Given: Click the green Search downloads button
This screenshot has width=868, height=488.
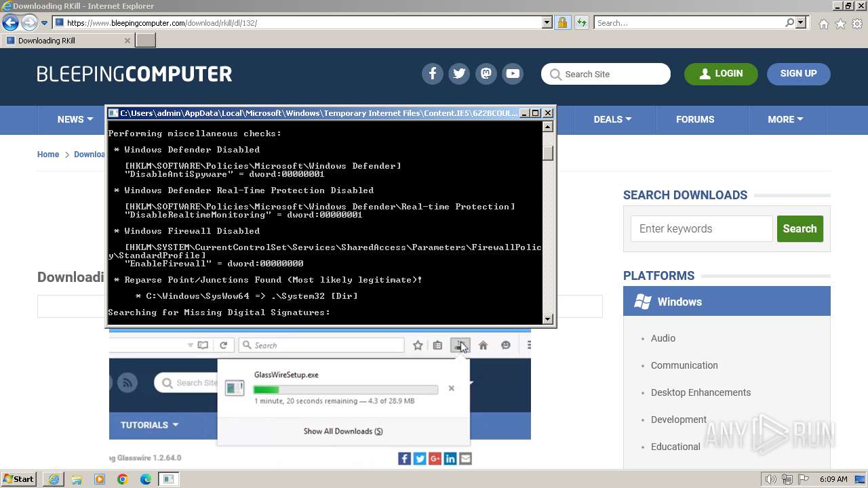Looking at the screenshot, I should pyautogui.click(x=800, y=229).
